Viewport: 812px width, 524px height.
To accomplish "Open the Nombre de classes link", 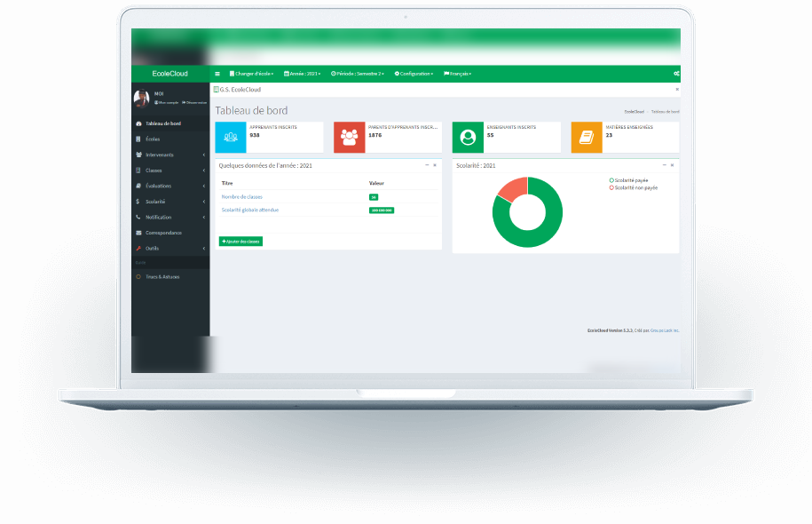I will 241,196.
